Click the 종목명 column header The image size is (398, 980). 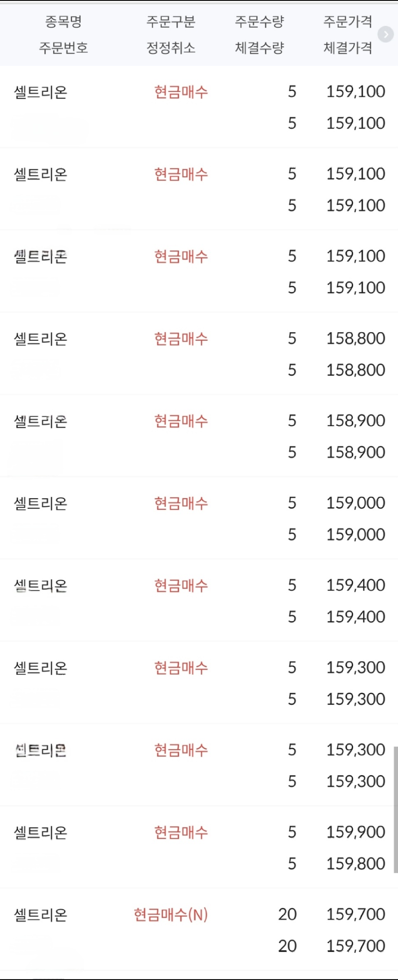tap(63, 21)
